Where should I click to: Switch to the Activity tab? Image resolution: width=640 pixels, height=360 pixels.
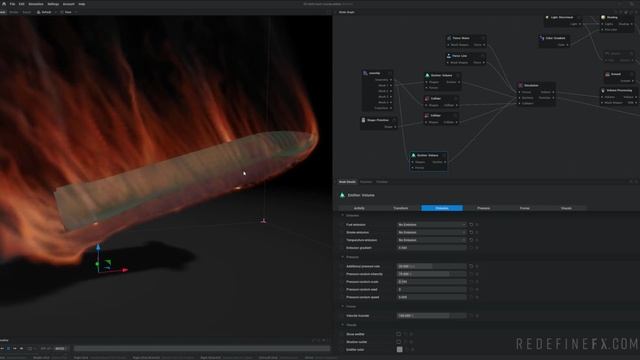(359, 208)
